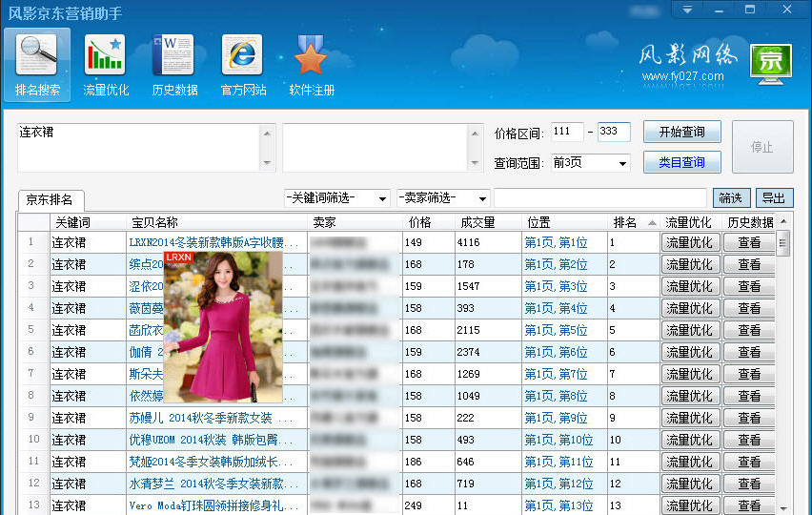Screen dimensions: 812x515
Task: Open the 官方网站 official website icon
Action: [x=243, y=65]
